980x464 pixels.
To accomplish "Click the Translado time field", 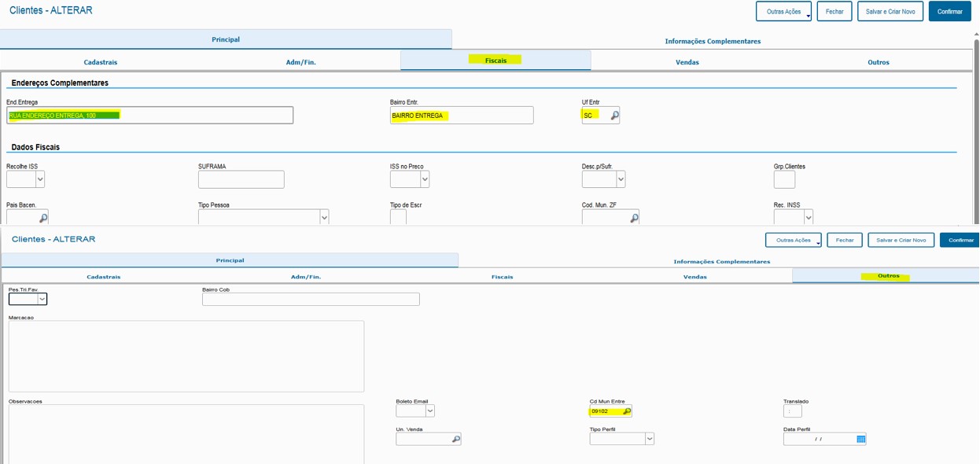I will 793,411.
